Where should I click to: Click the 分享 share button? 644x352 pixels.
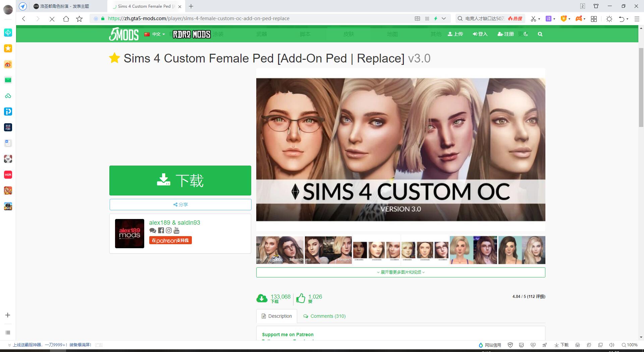180,205
